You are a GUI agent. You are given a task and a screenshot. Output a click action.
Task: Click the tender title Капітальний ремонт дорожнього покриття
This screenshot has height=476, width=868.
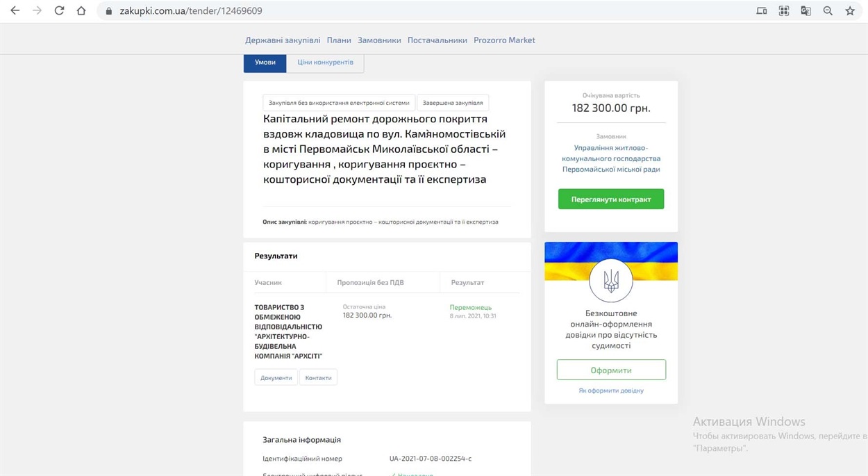click(385, 149)
